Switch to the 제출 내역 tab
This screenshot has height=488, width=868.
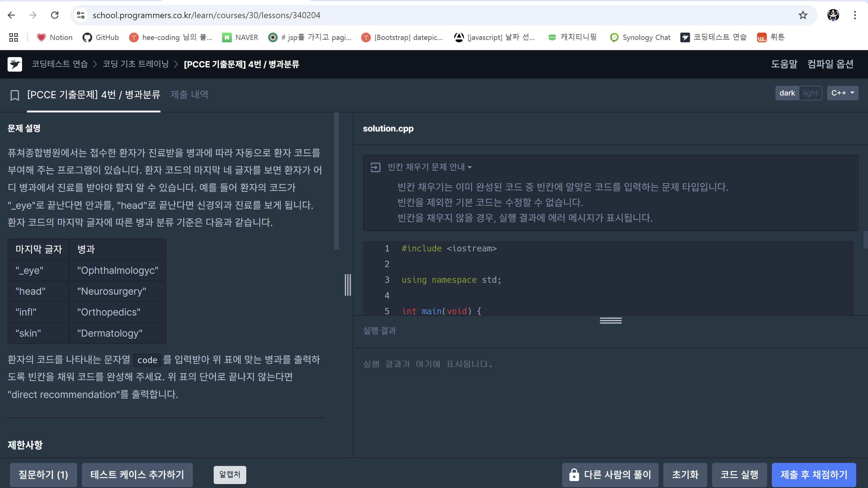tap(189, 95)
